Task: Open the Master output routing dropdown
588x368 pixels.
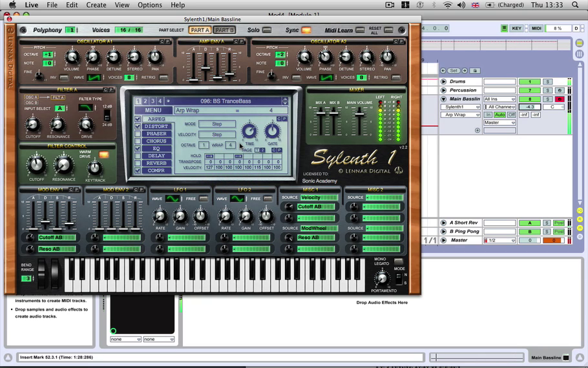Action: pyautogui.click(x=499, y=123)
